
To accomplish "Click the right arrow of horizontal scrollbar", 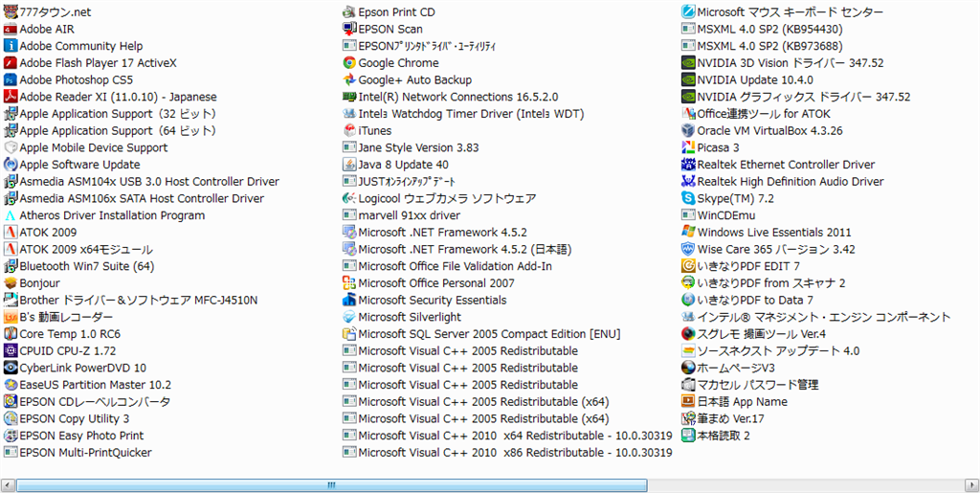I will pyautogui.click(x=972, y=485).
